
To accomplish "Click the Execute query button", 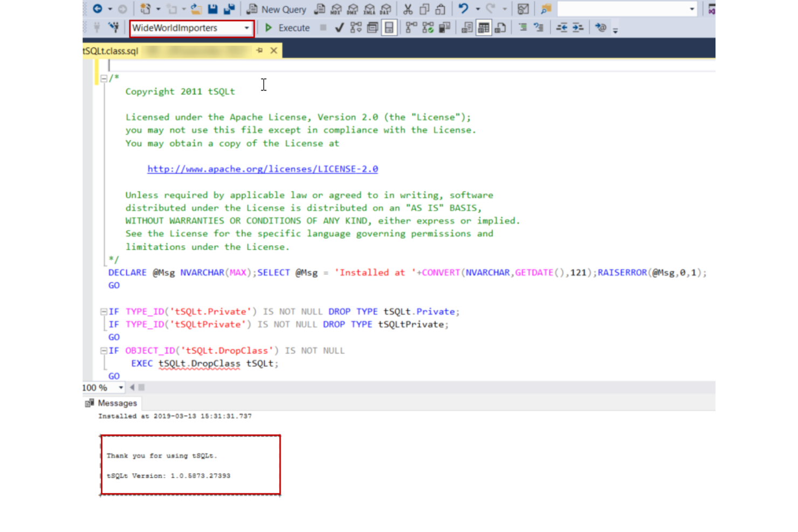I will (x=288, y=28).
